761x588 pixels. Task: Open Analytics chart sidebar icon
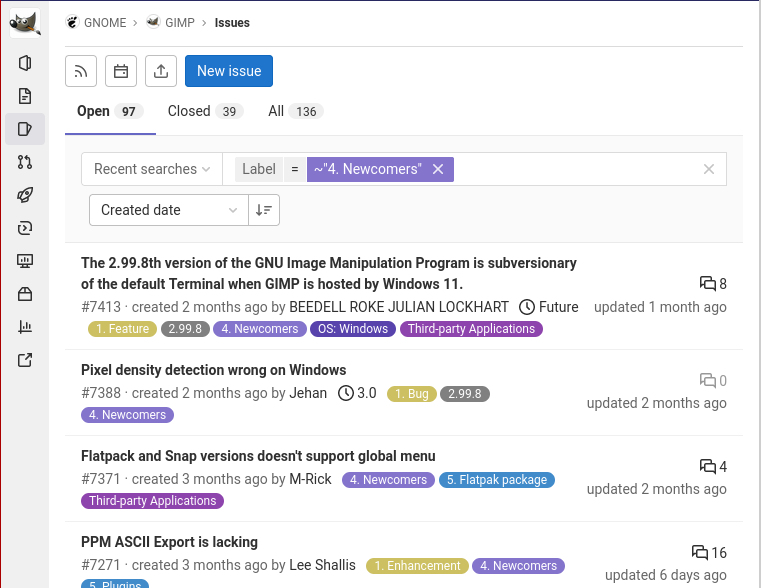25,327
